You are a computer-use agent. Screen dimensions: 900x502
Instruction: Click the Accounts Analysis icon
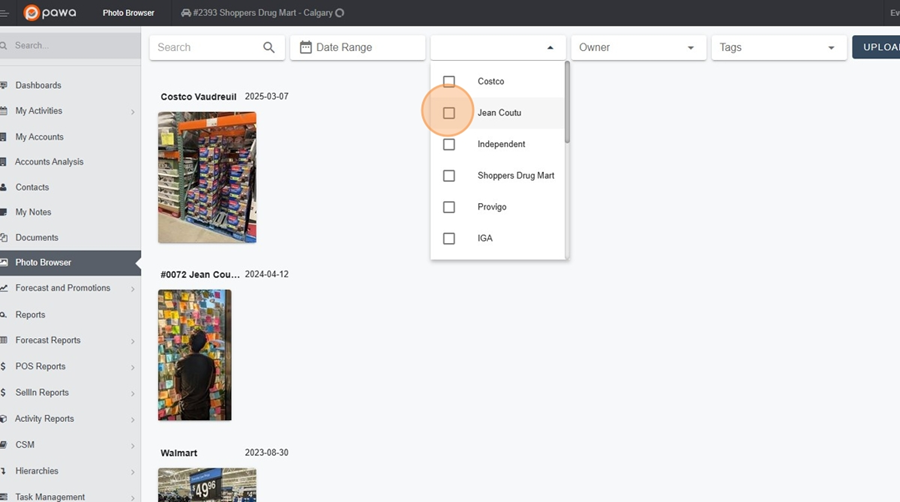click(x=3, y=162)
